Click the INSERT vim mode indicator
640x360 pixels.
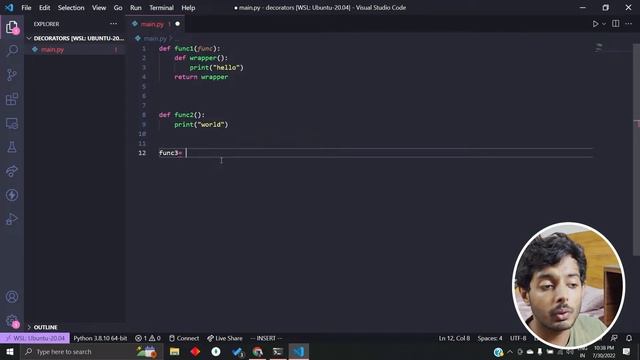pos(266,338)
